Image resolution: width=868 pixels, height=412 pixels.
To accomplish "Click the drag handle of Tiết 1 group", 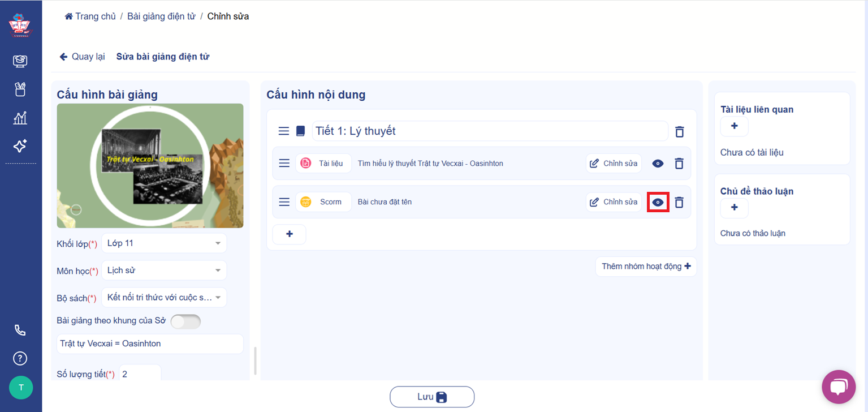I will point(284,131).
